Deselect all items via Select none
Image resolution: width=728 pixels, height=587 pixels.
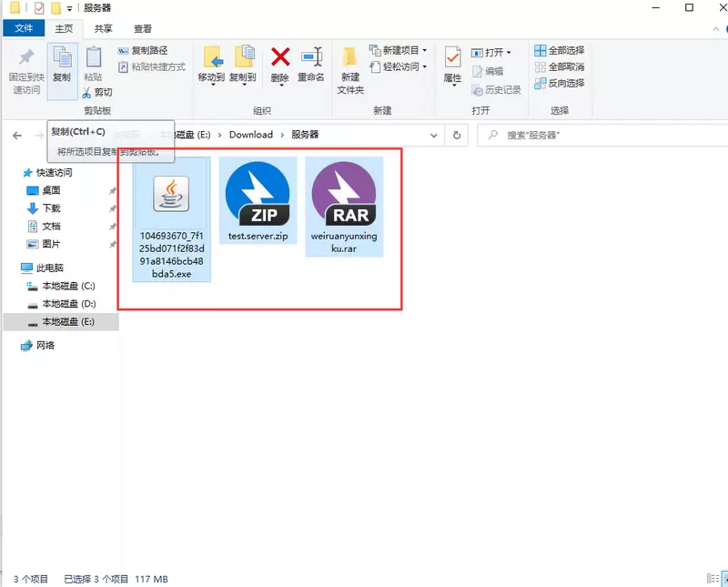pos(560,66)
